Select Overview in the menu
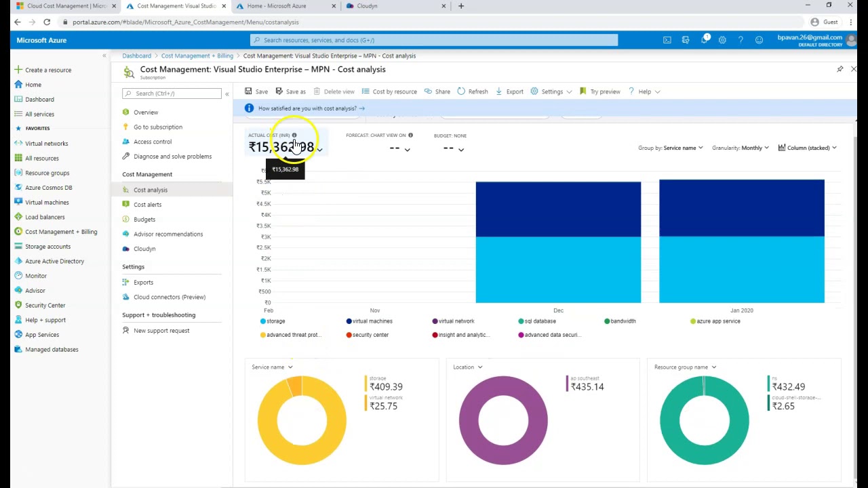Image resolution: width=868 pixels, height=488 pixels. (146, 113)
